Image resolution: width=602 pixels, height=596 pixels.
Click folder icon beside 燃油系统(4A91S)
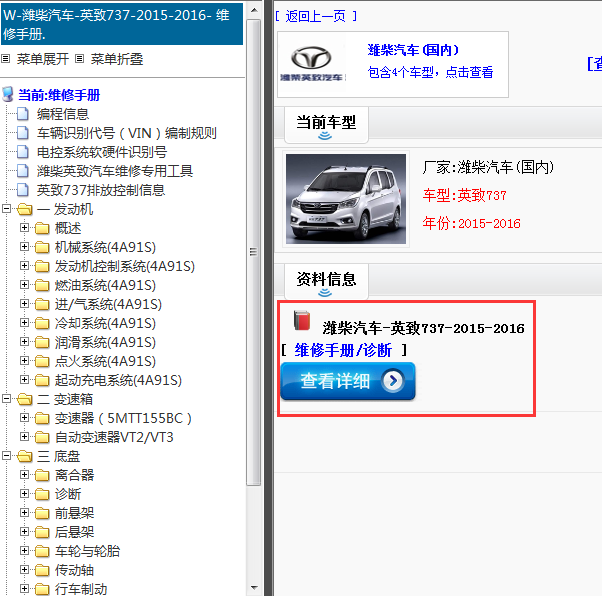(x=42, y=285)
